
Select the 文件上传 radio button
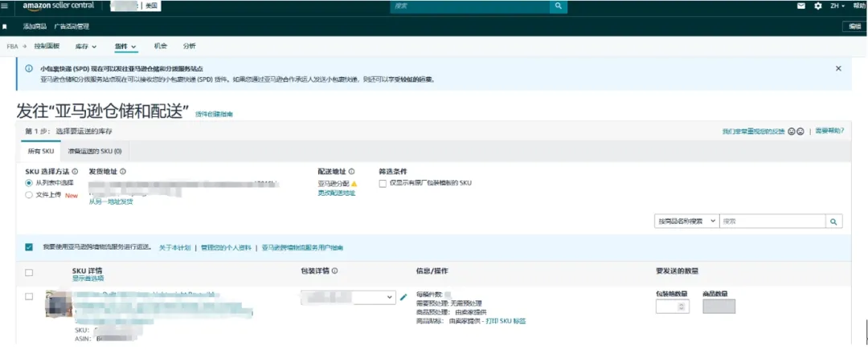coord(29,194)
